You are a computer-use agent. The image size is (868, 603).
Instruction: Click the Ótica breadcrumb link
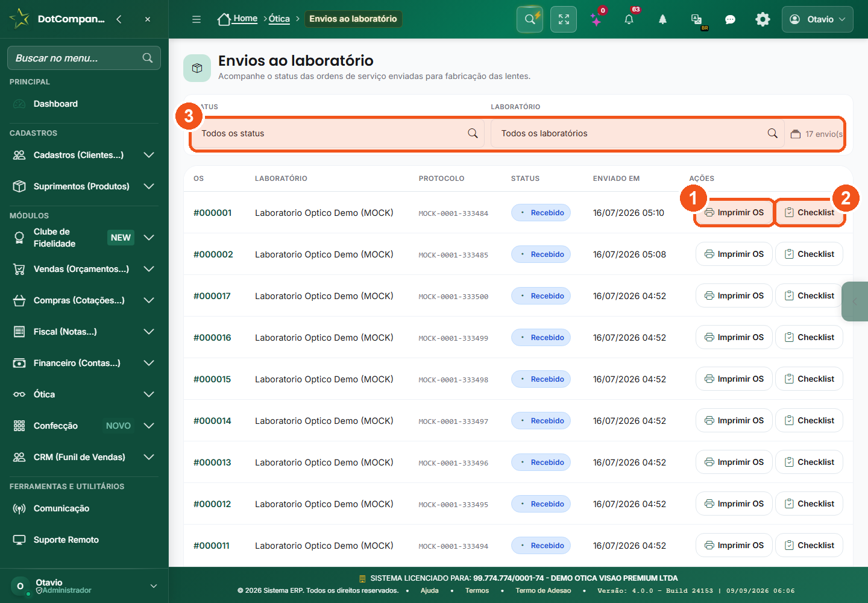point(279,19)
